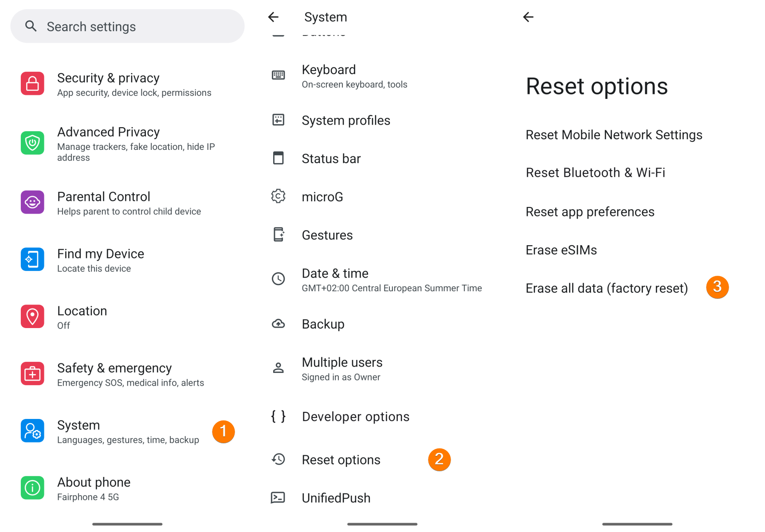Open Multiple users setting
Image resolution: width=765 pixels, height=532 pixels.
pyautogui.click(x=341, y=369)
